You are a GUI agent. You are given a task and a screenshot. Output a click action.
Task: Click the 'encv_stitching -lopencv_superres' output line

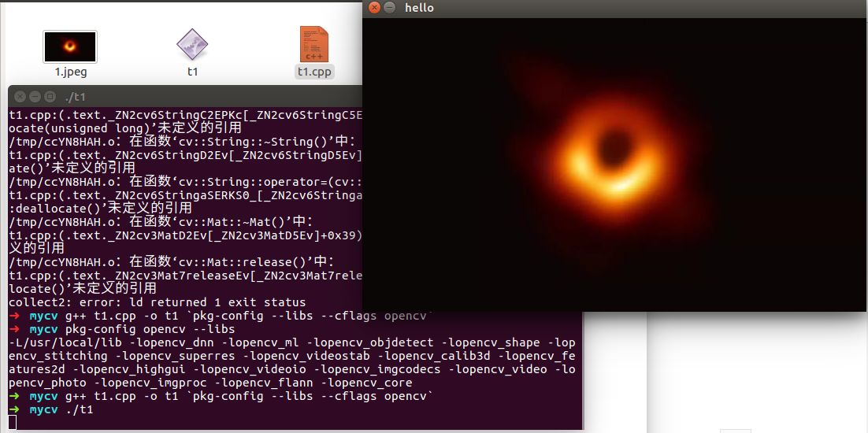pos(291,356)
